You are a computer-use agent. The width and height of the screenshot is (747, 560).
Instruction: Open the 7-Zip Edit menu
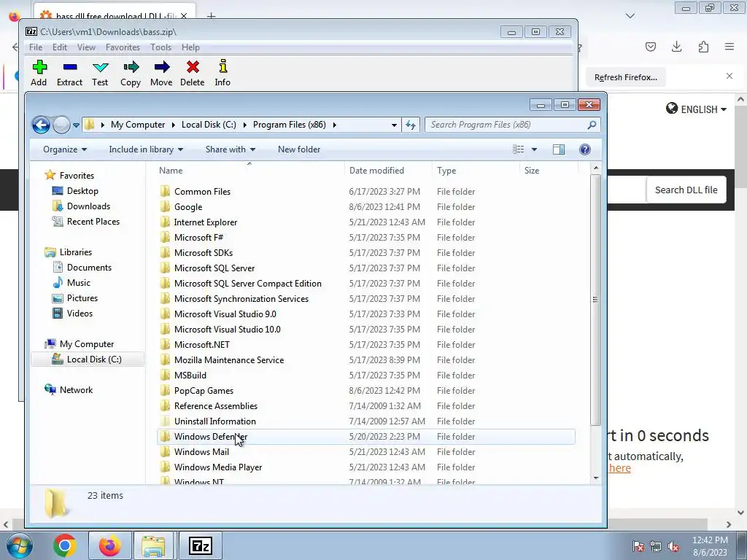60,47
